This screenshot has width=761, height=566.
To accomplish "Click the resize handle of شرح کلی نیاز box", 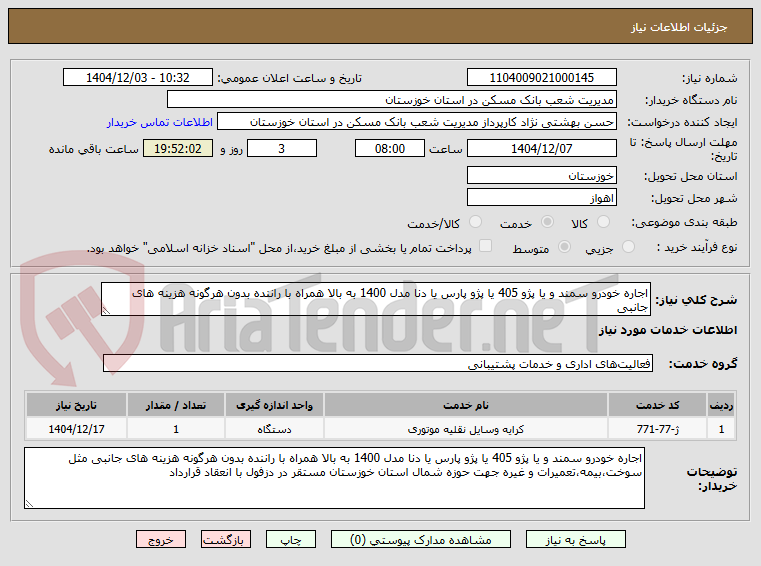I will point(106,311).
